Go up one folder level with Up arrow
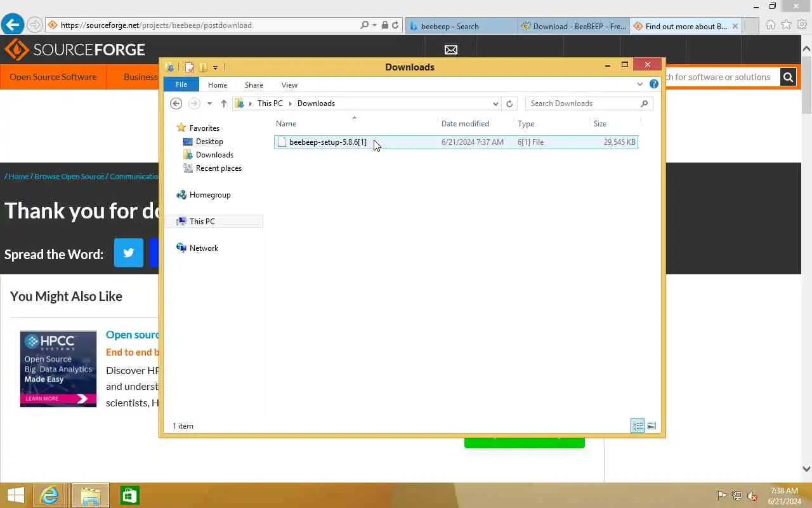Viewport: 812px width, 508px height. pos(223,104)
